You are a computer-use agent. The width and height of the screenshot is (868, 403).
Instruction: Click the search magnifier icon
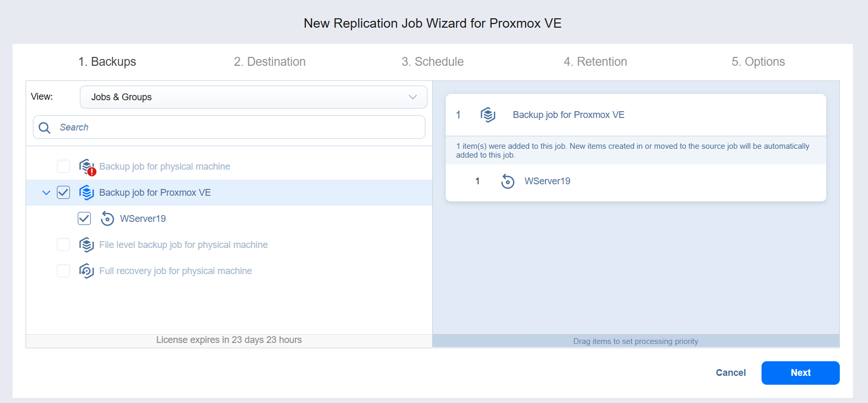pos(45,128)
